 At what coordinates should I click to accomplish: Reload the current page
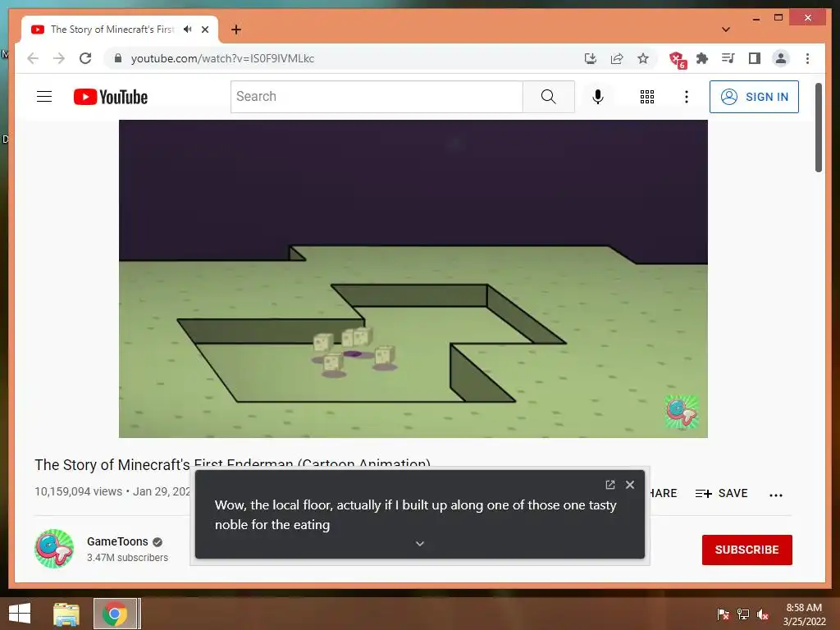point(85,58)
